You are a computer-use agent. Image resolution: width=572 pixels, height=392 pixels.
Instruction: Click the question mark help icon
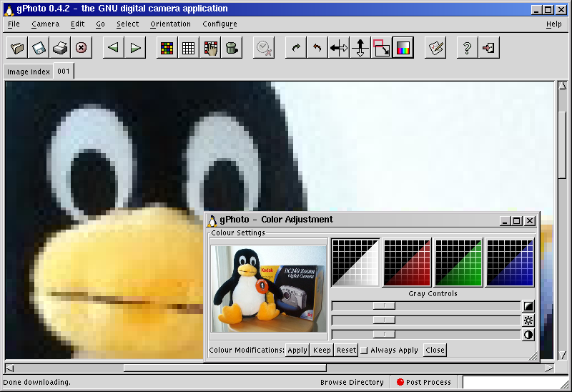coord(468,47)
